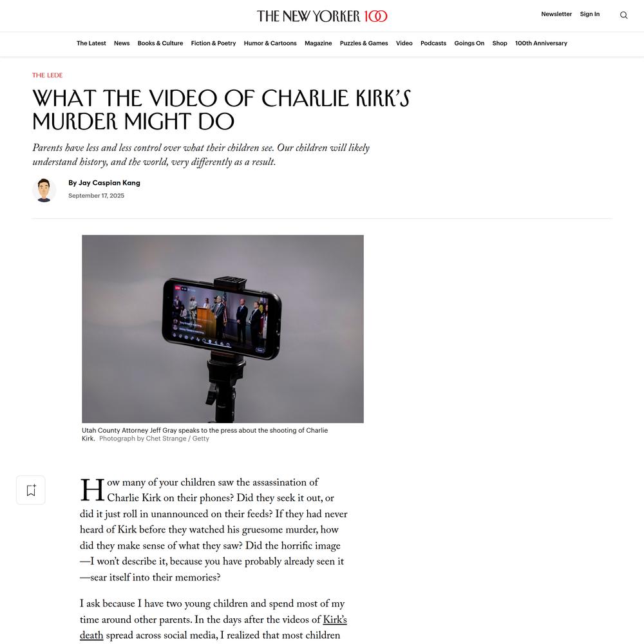Go to the News section

pos(122,43)
